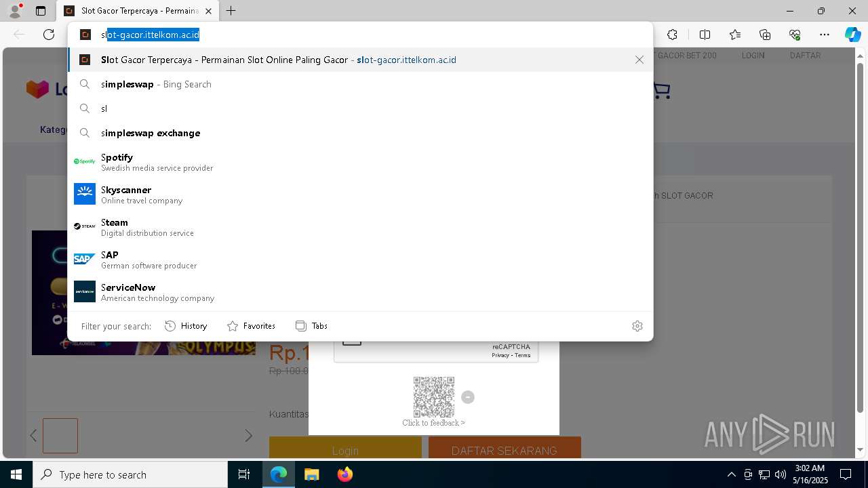Open reCAPTCHA Terms link

[x=523, y=355]
